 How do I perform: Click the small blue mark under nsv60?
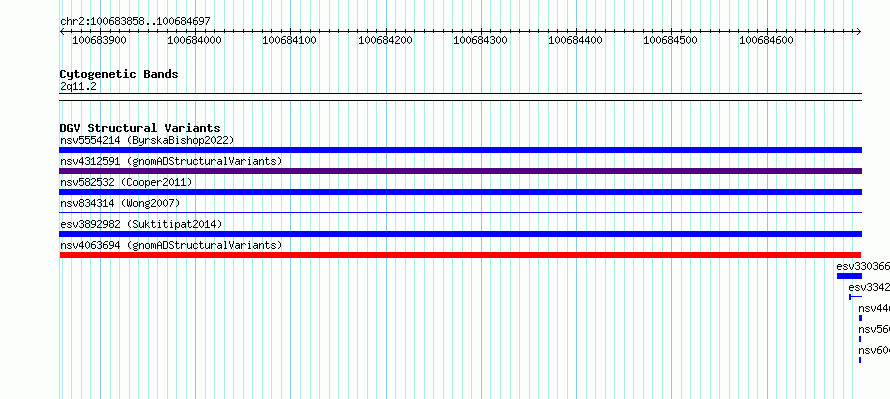[x=859, y=360]
